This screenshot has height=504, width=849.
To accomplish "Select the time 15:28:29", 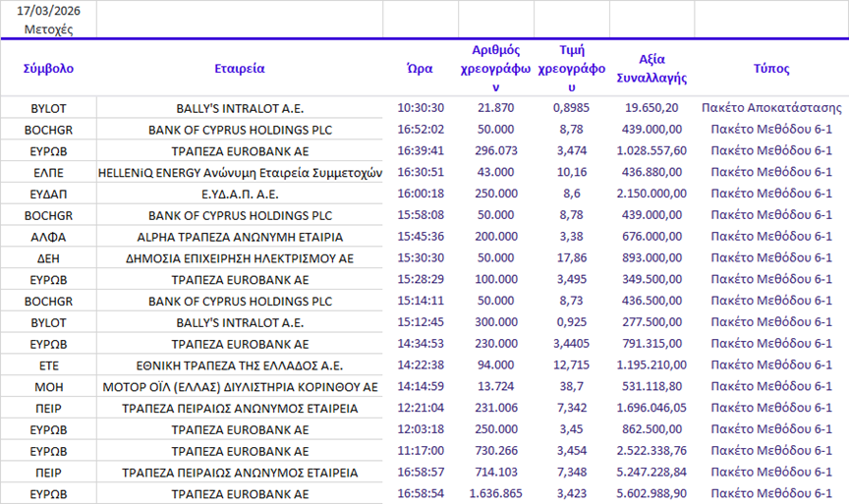I will pos(421,279).
